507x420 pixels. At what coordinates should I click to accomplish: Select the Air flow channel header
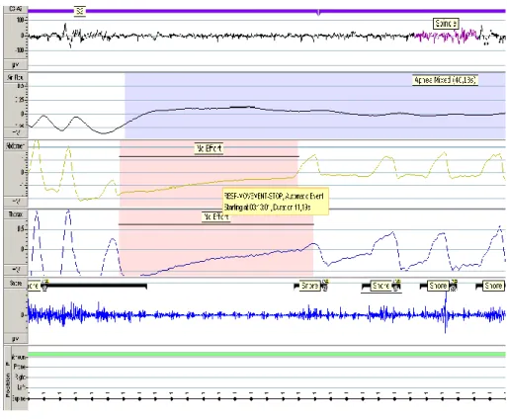[15, 78]
